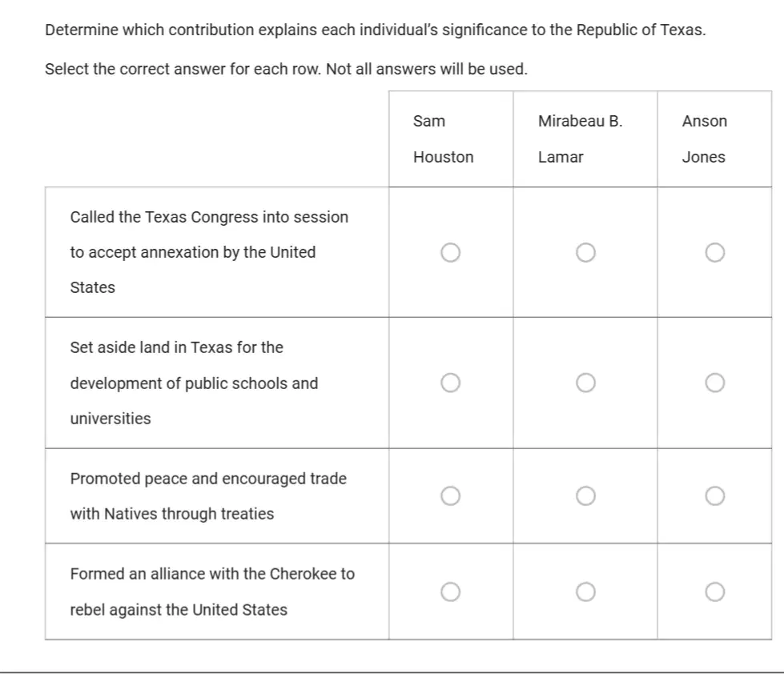Choose Mirabeau B. Lamar for public schools row
The width and height of the screenshot is (784, 678).
[585, 383]
